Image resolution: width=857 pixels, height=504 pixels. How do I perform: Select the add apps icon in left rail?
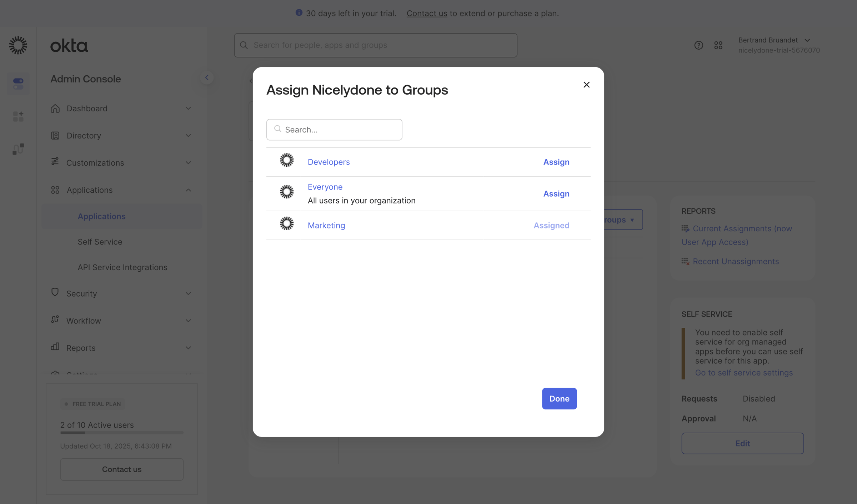click(18, 116)
